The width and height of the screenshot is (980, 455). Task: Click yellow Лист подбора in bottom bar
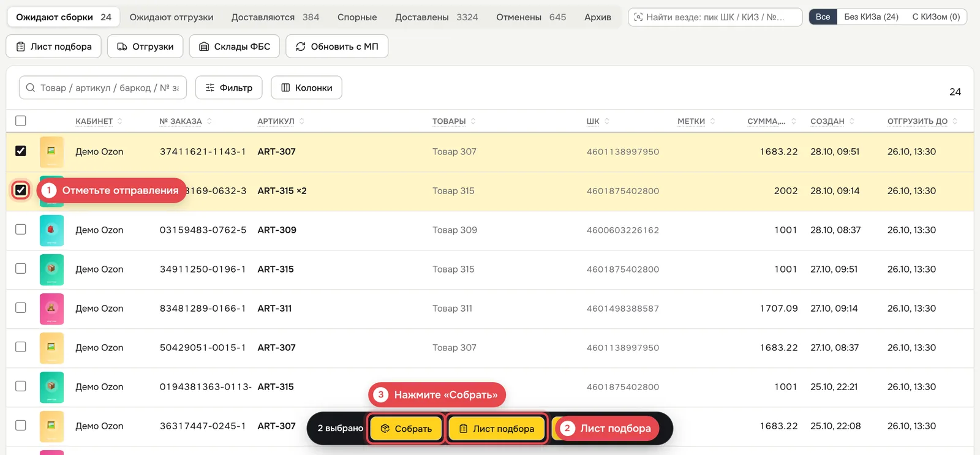click(497, 429)
